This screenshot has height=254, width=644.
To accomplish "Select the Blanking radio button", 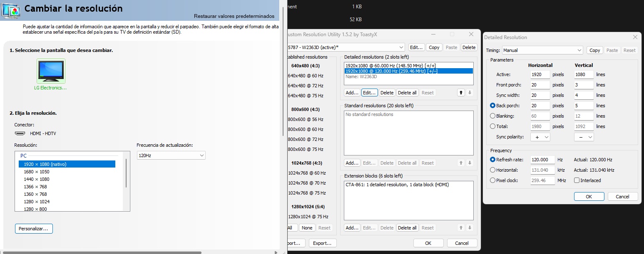I will [493, 116].
